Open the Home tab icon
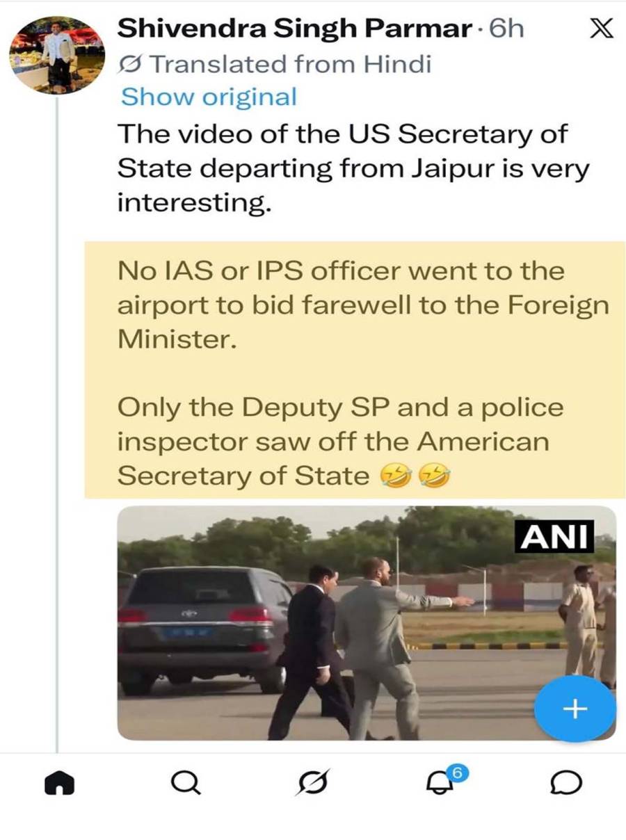This screenshot has height=840, width=626. [x=58, y=784]
